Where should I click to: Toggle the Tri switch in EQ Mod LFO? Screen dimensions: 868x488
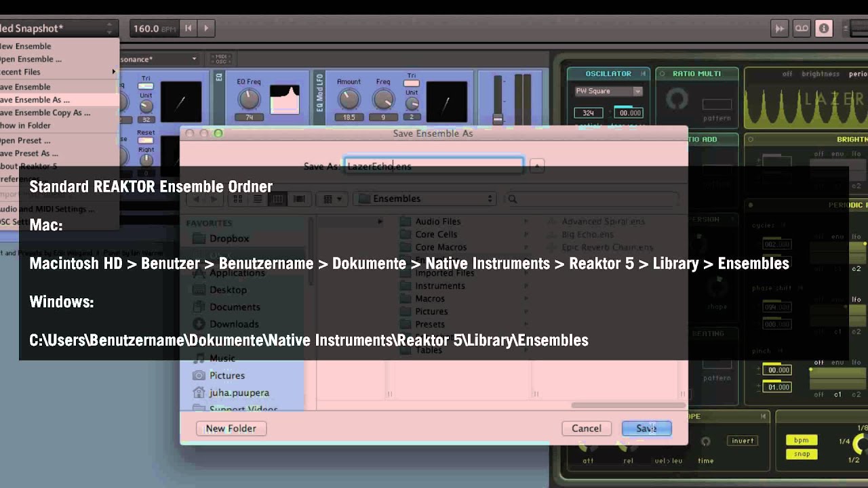coord(412,83)
